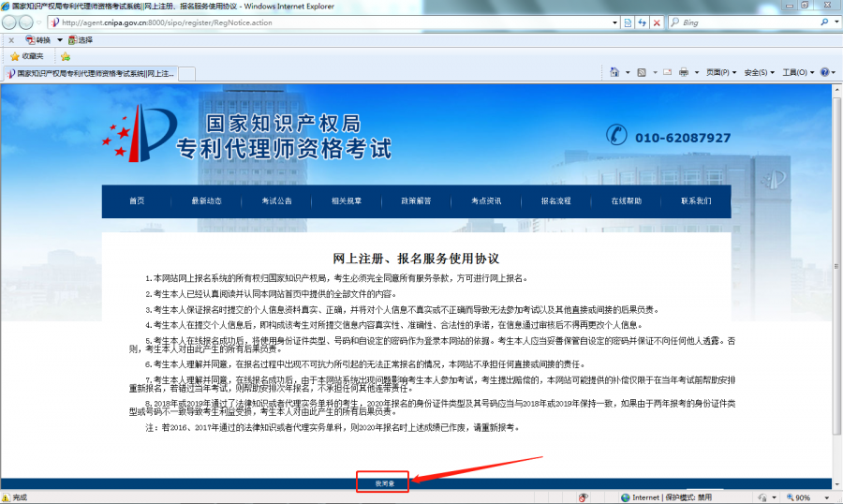843x504 pixels.
Task: Click the 我同意 agree button
Action: 384,483
